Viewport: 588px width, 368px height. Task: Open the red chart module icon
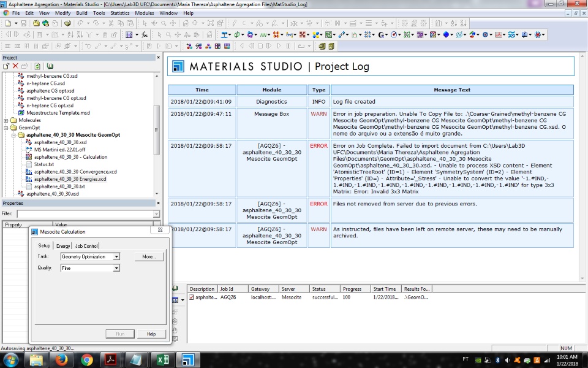498,34
